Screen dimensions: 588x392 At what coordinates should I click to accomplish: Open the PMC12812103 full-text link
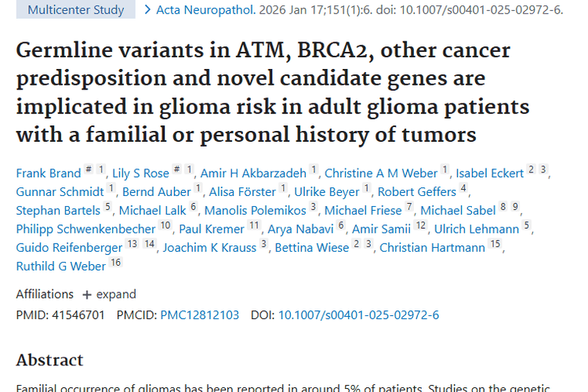click(x=199, y=314)
